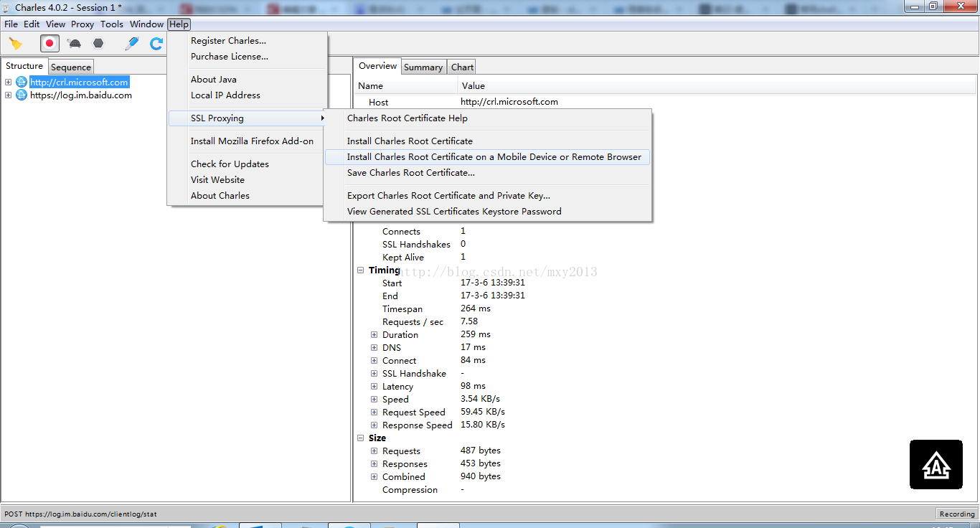Viewport: 980px width, 528px height.
Task: Click the hexagon breakpoints icon
Action: click(98, 43)
